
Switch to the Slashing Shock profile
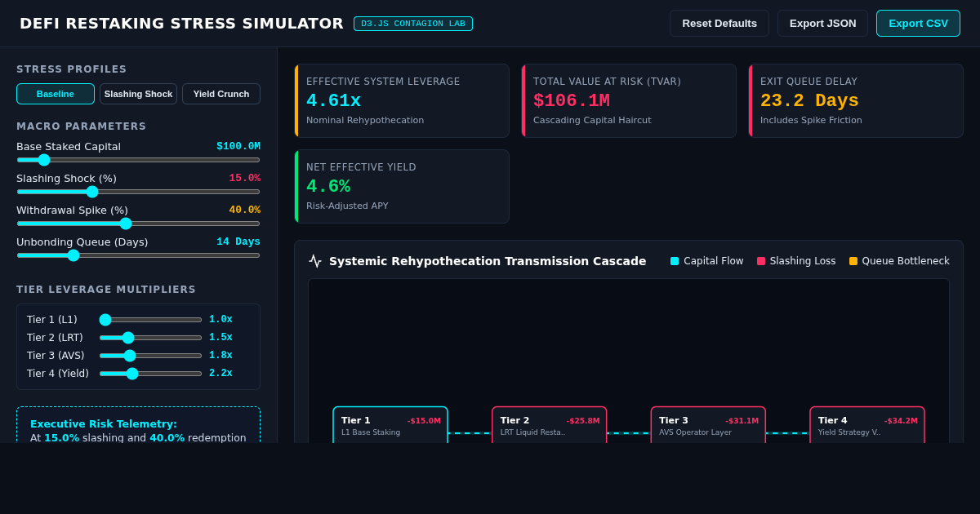[138, 94]
